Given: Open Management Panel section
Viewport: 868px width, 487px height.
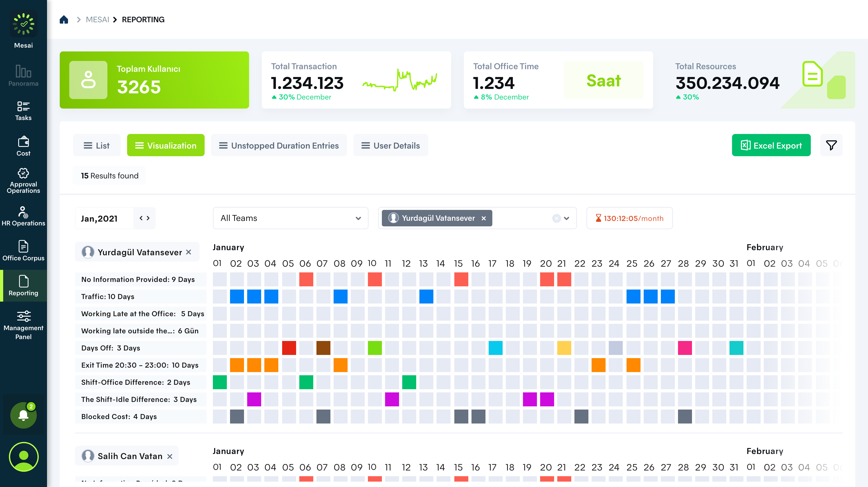Looking at the screenshot, I should 23,325.
